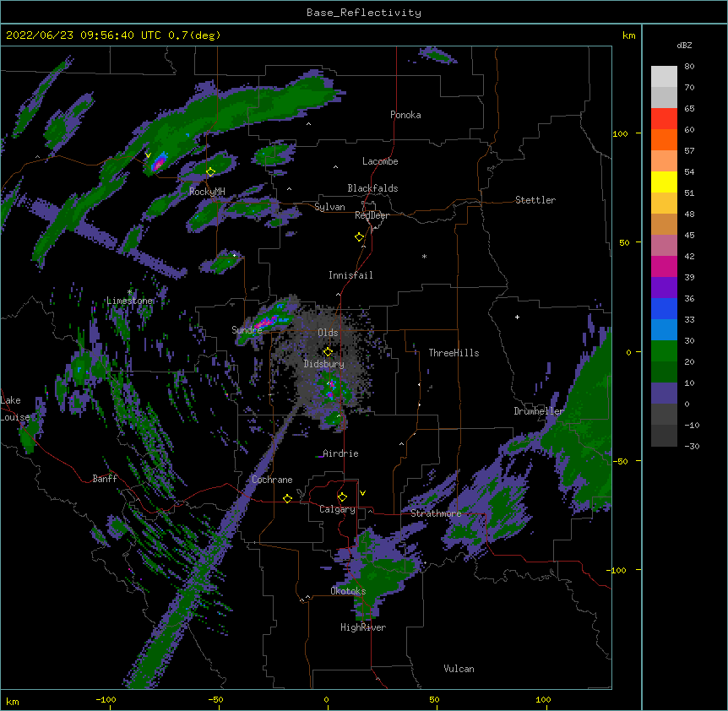Select the royal blue legend swatch above 33

coord(664,308)
